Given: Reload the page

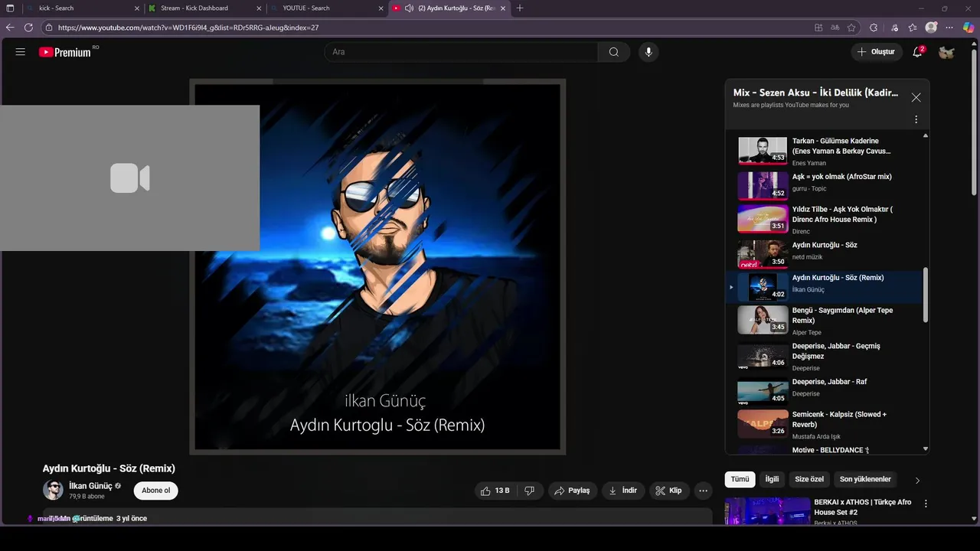Looking at the screenshot, I should [x=28, y=28].
